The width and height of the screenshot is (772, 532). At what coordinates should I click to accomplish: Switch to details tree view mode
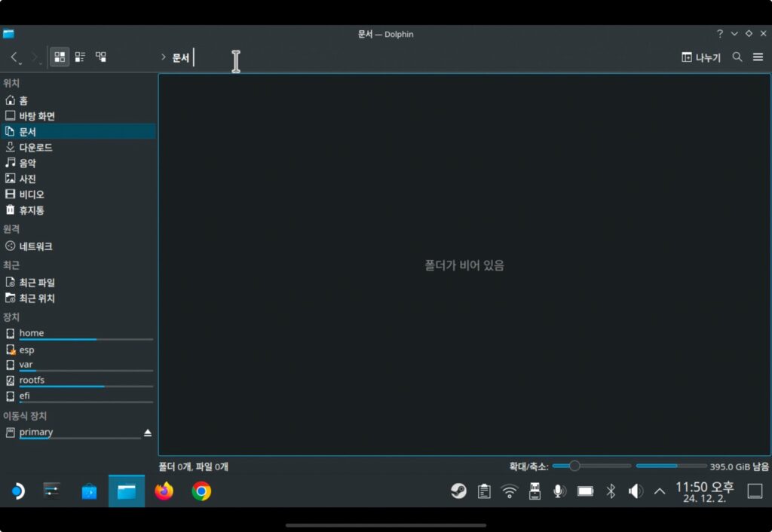101,57
